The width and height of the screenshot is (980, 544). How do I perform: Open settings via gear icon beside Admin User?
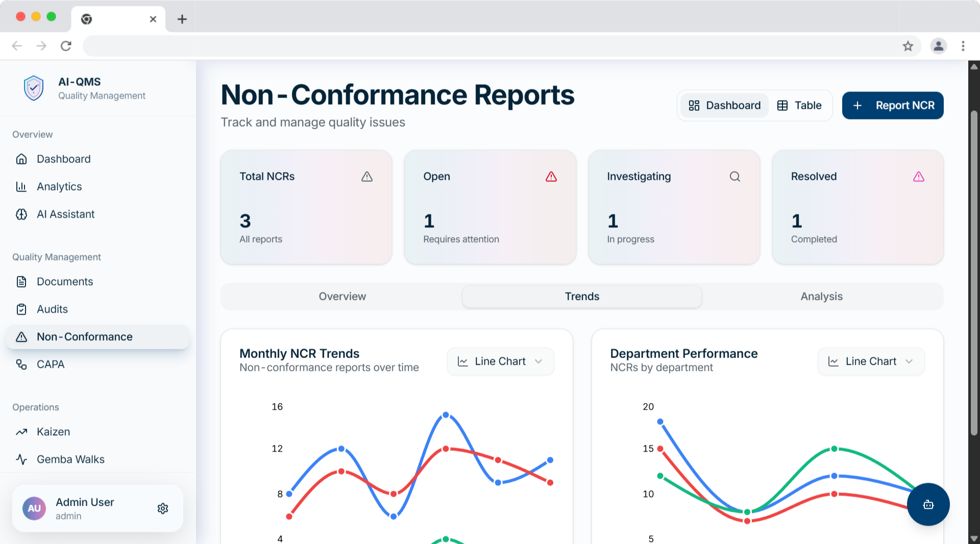point(163,508)
